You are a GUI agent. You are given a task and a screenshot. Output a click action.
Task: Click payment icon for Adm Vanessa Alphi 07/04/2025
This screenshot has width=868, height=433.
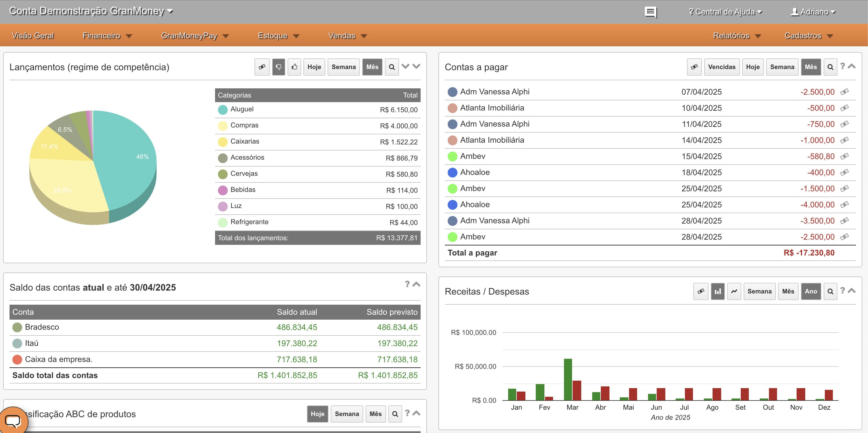tap(844, 92)
